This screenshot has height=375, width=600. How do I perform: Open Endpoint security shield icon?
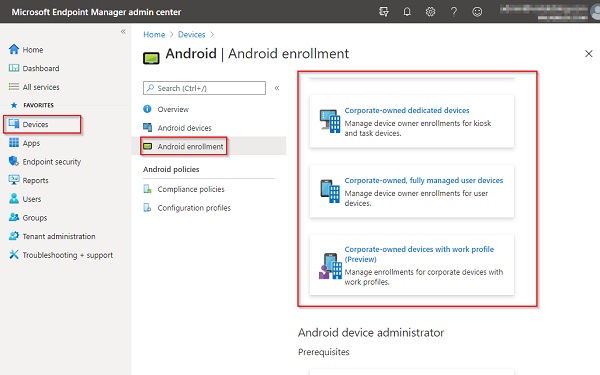tap(14, 161)
